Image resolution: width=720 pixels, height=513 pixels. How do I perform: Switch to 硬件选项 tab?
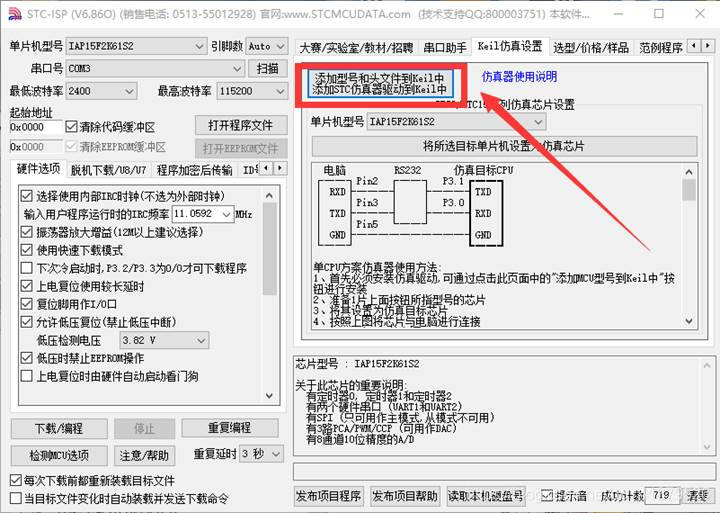click(39, 169)
